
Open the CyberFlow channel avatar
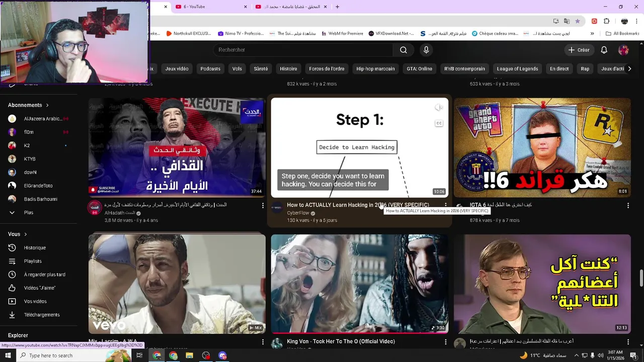click(277, 208)
